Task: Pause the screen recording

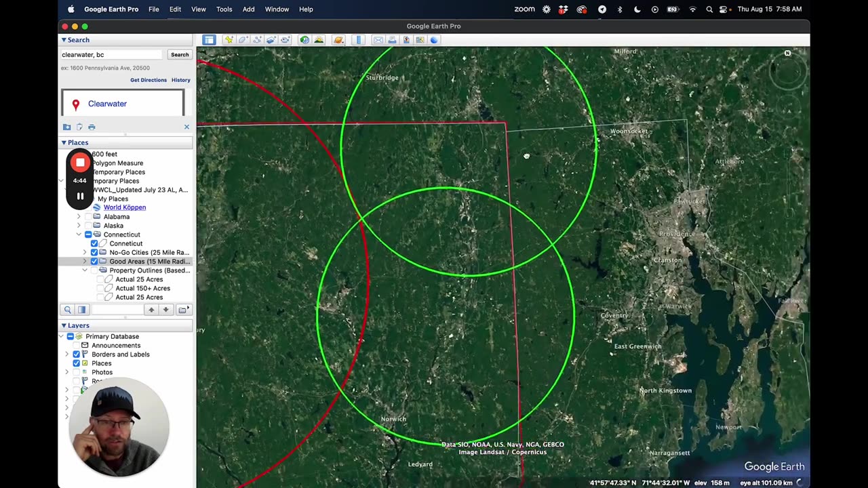Action: pyautogui.click(x=80, y=197)
